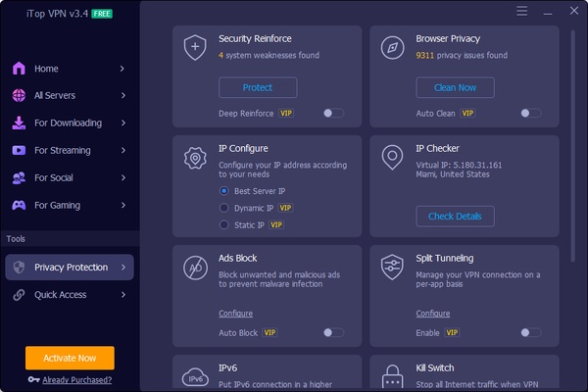
Task: Toggle the Deep Reinforce switch
Action: coord(334,114)
